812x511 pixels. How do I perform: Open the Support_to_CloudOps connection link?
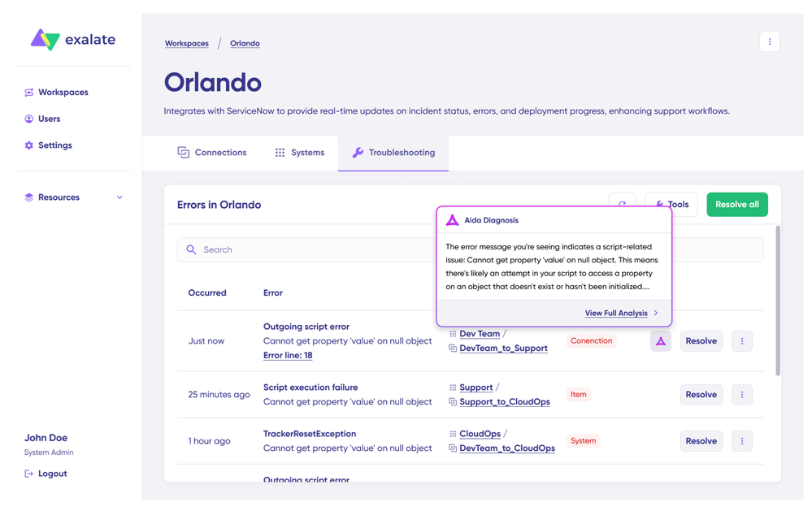(x=505, y=402)
